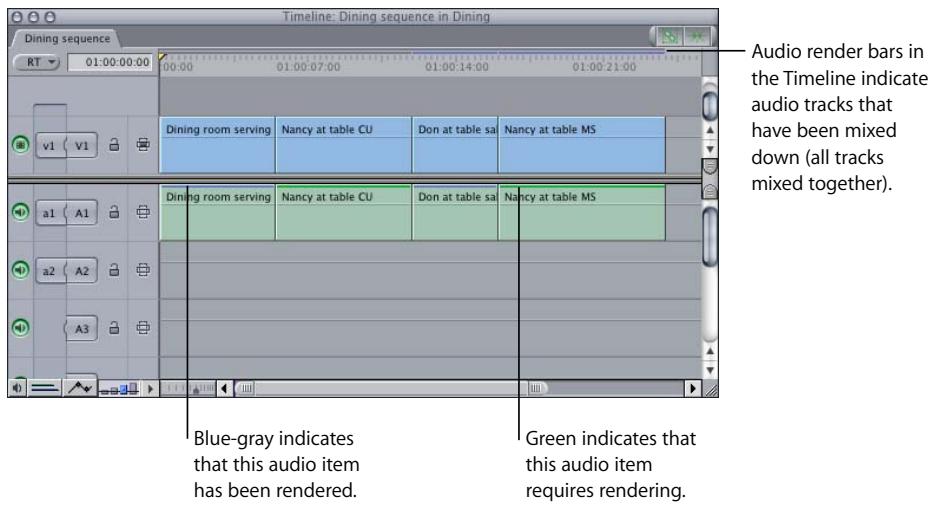Click ruler at 01:00:14:00
This screenshot has height=506, width=935.
pyautogui.click(x=457, y=67)
